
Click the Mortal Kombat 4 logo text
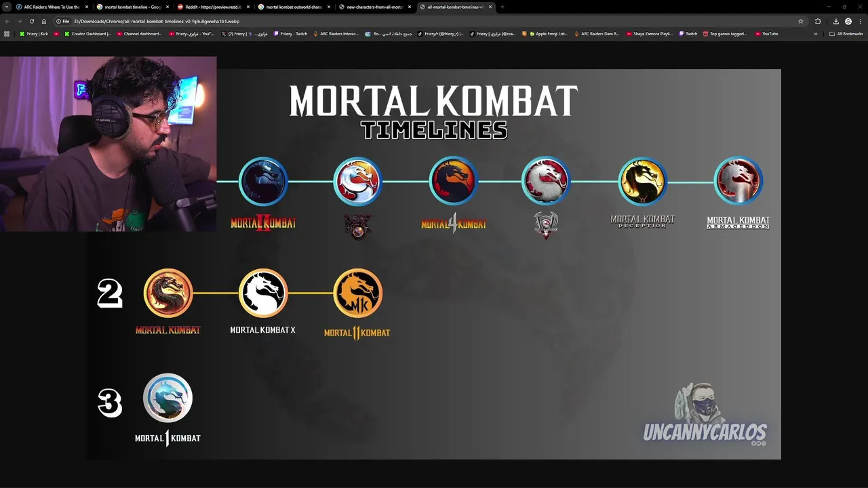tap(454, 223)
